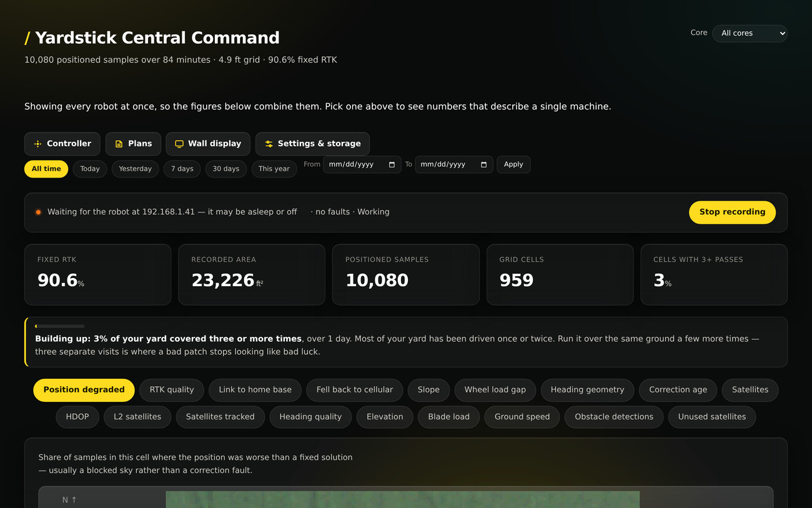The image size is (812, 508).
Task: Open calendar picker in From date field
Action: coord(392,164)
